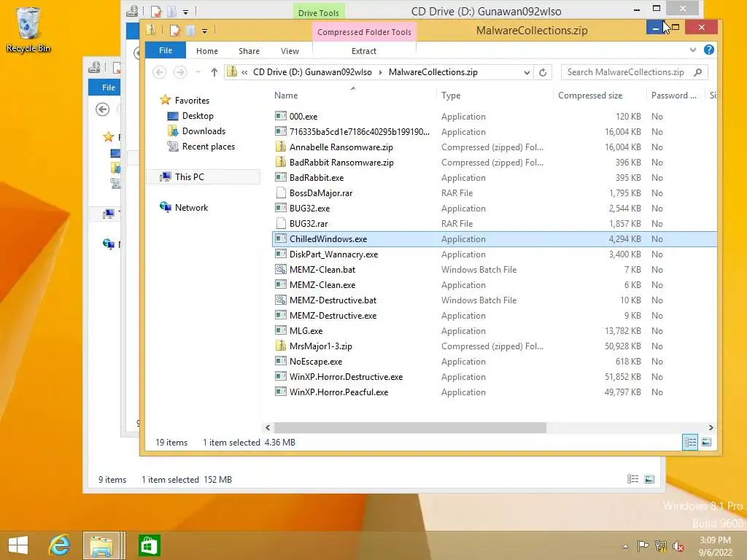Launch Internet Explorer from taskbar
This screenshot has width=747, height=560.
point(60,545)
